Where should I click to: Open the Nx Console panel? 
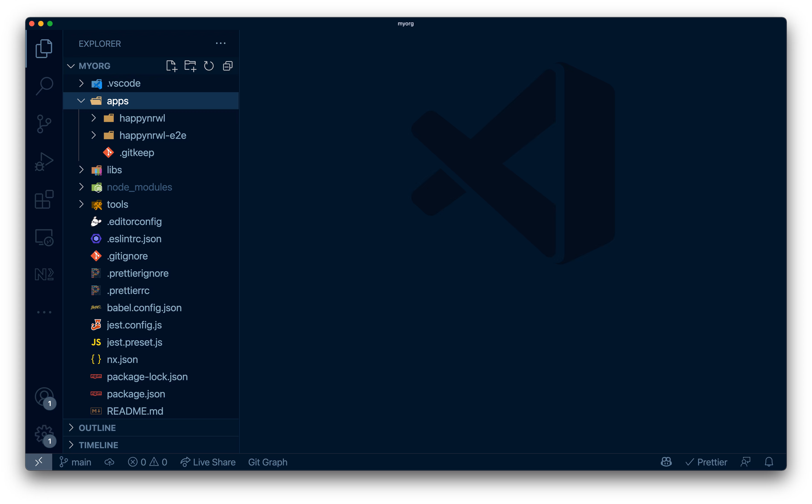coord(44,274)
